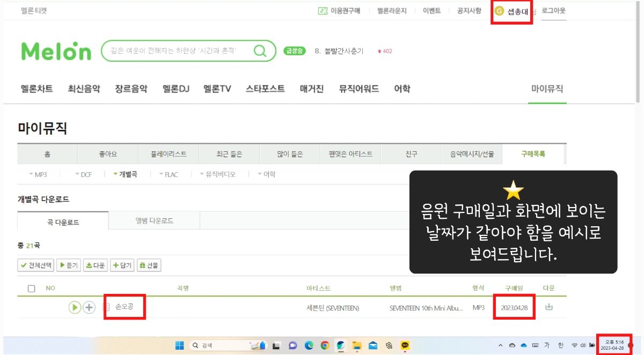Open 매거진 in main menu
Image resolution: width=644 pixels, height=355 pixels.
click(312, 89)
